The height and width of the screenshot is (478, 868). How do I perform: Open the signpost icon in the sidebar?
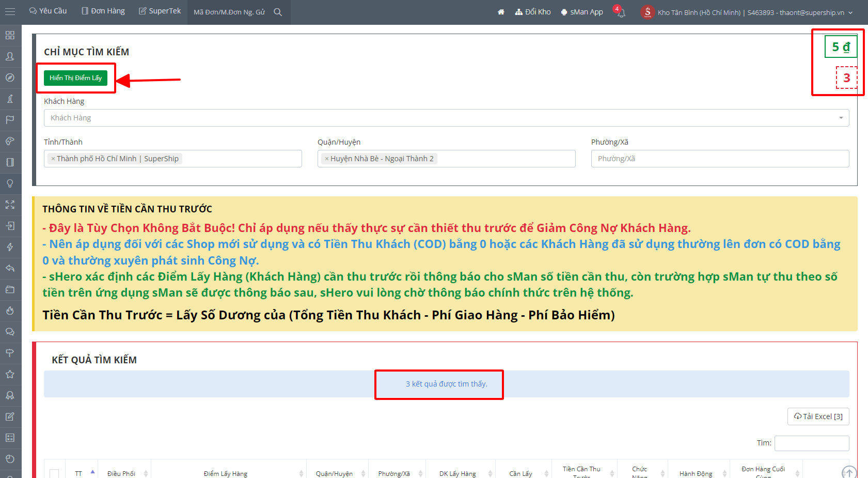tap(10, 353)
